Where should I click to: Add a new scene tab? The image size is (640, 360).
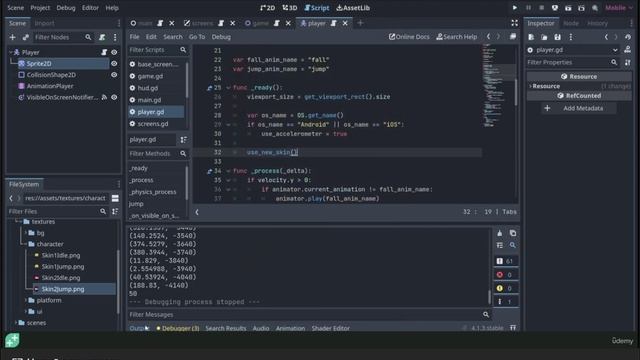[360, 23]
